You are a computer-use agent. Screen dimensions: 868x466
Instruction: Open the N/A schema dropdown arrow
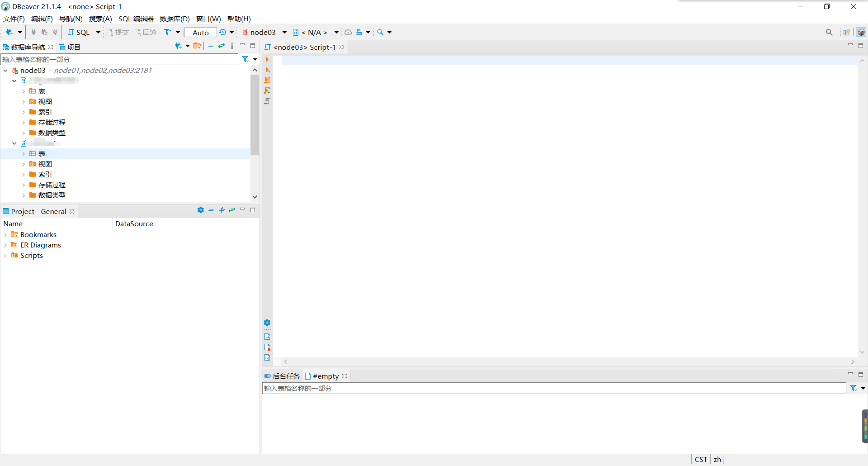[x=336, y=32]
